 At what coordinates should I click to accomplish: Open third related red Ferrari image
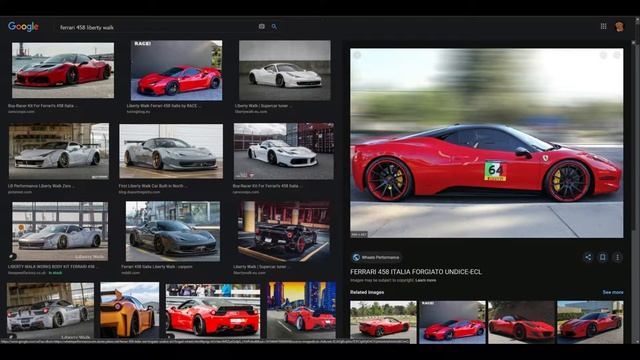pyautogui.click(x=521, y=322)
